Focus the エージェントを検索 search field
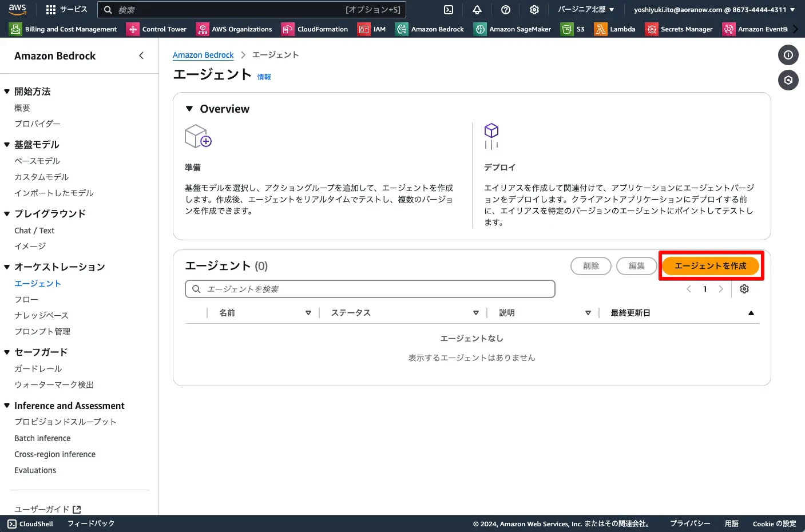 click(x=370, y=289)
